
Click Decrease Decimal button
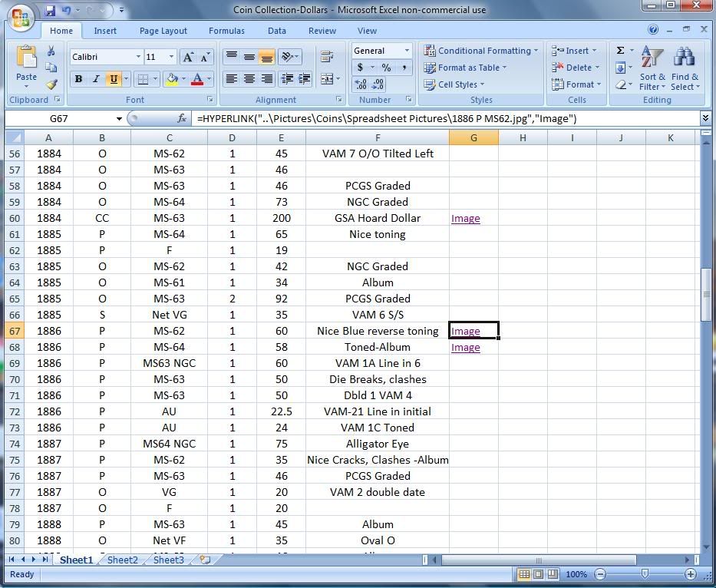378,84
